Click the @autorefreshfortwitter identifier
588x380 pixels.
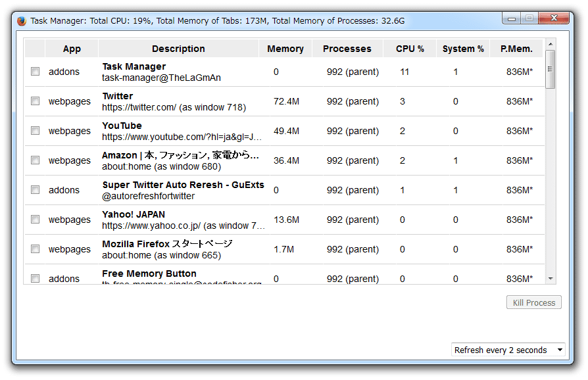pyautogui.click(x=149, y=197)
